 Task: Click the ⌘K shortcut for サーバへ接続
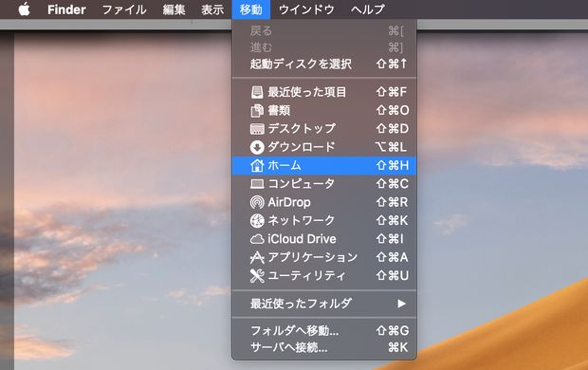click(x=398, y=348)
